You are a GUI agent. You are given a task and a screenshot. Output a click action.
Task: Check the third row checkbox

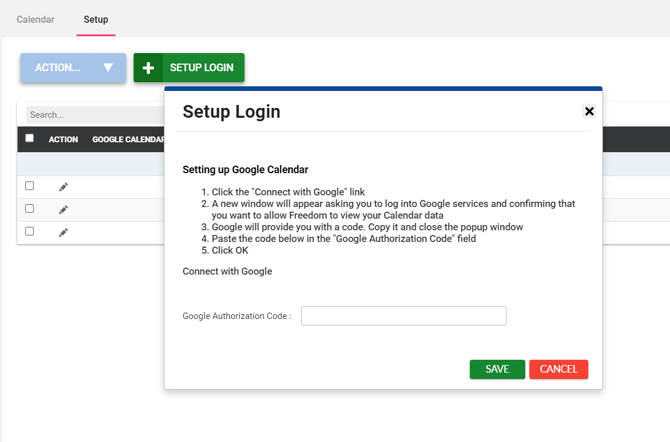point(29,231)
